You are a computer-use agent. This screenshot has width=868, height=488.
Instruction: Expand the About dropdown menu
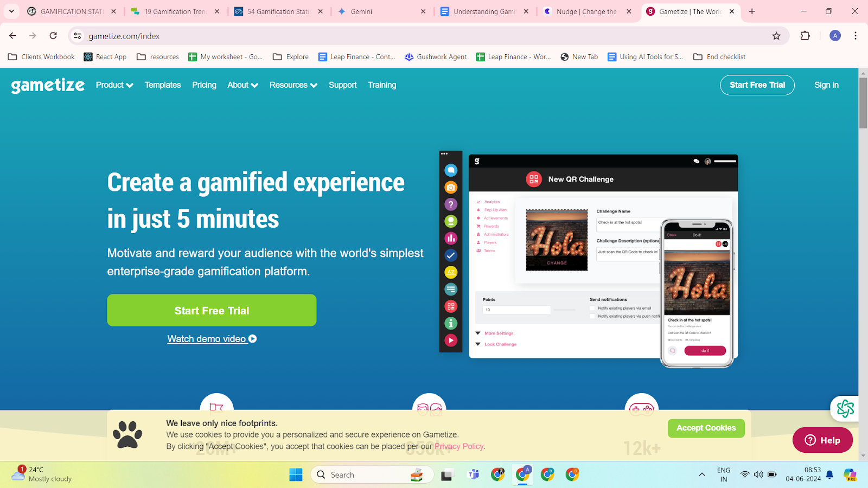(x=242, y=85)
